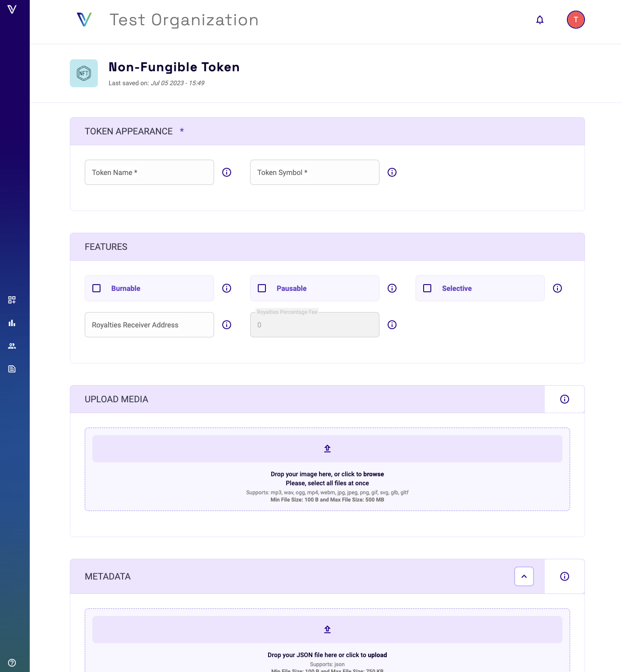This screenshot has height=672, width=621.
Task: Open the notifications bell
Action: pos(539,20)
